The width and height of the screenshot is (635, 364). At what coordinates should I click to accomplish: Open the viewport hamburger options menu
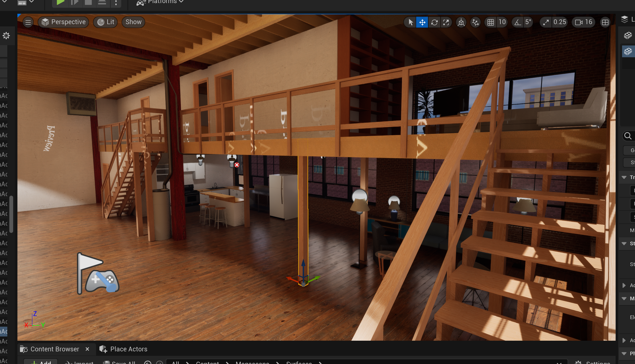[x=28, y=22]
